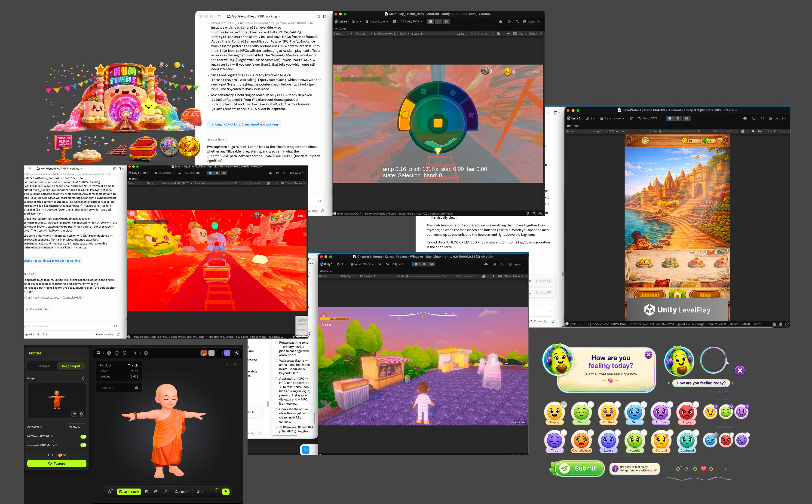Open the Print dropdown in Meshy toolbar

coord(182,492)
